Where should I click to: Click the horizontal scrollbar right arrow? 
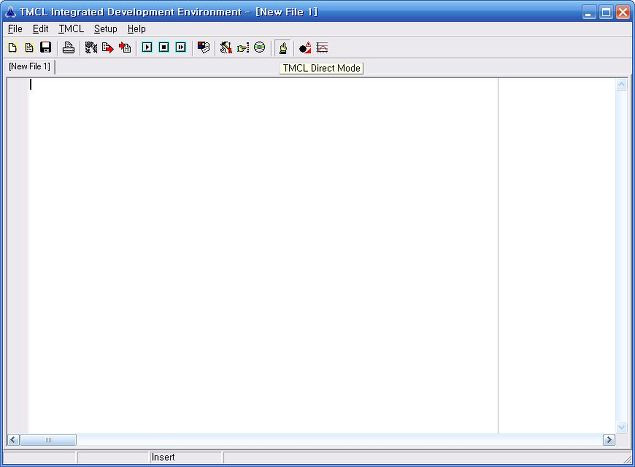609,440
